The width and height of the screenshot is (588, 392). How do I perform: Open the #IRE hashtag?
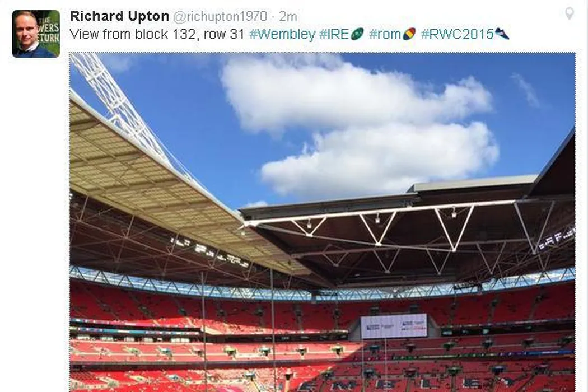(x=334, y=35)
